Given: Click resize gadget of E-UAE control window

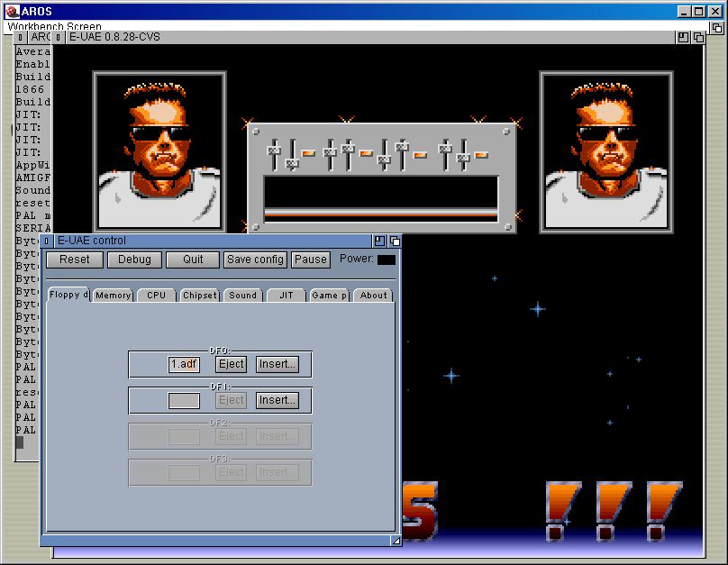Looking at the screenshot, I should pos(396,541).
